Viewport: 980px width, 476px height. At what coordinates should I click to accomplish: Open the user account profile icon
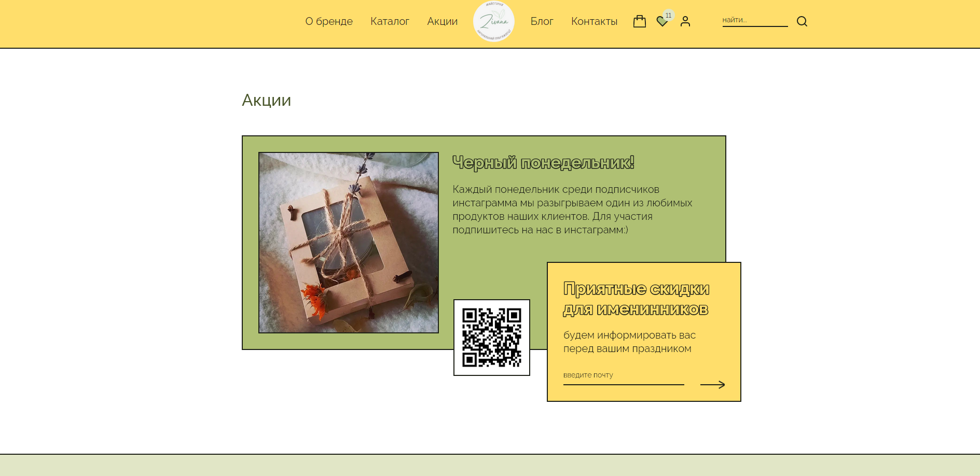[x=685, y=21]
